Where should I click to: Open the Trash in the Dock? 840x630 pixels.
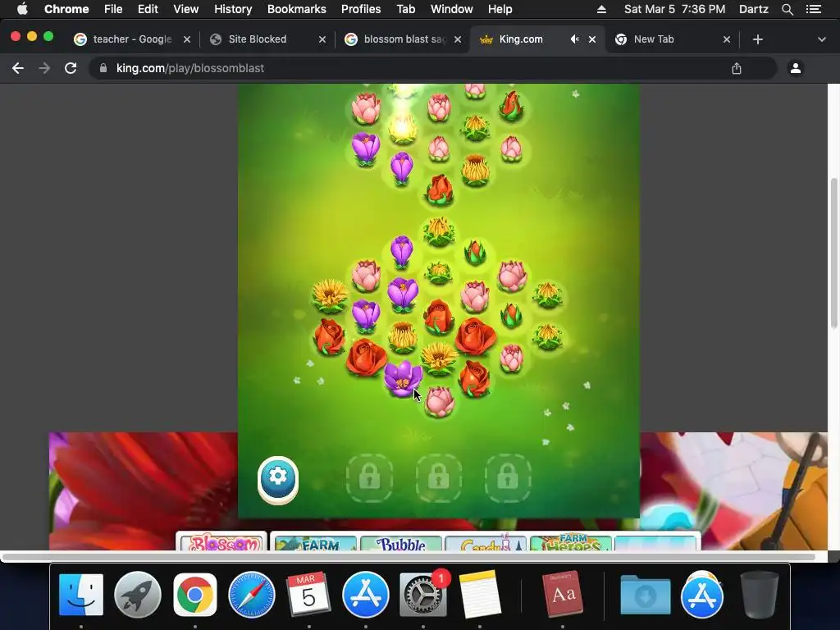(x=759, y=594)
